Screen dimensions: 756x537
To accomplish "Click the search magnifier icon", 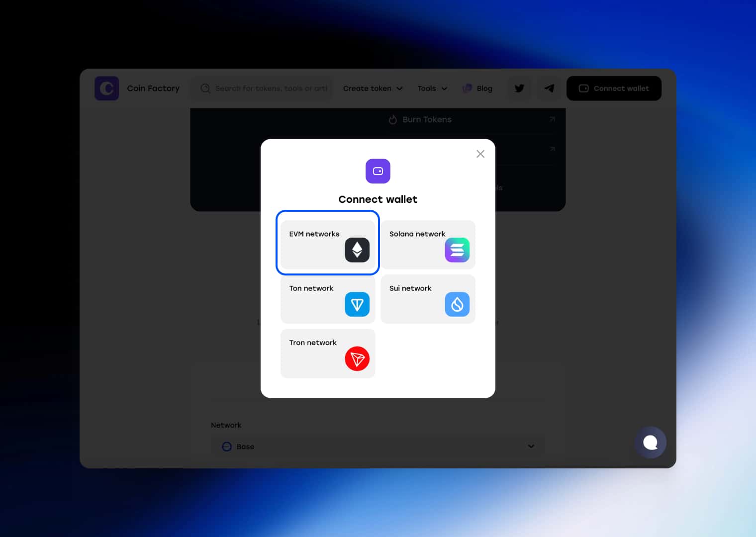I will 205,89.
